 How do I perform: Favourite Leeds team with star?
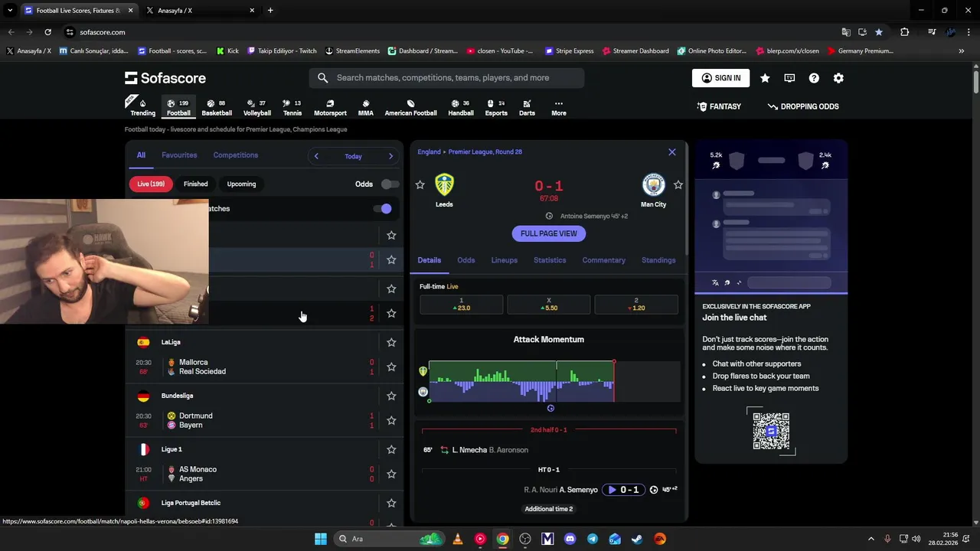tap(420, 185)
